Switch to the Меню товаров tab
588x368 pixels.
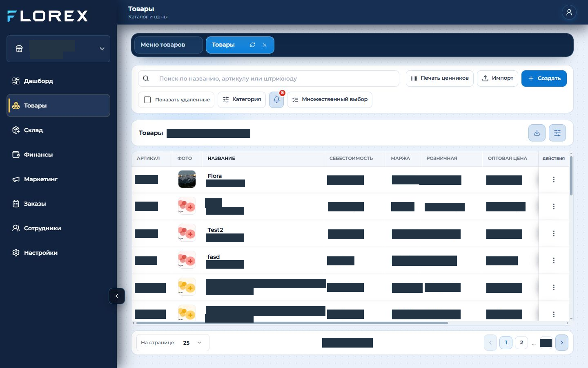coord(168,45)
